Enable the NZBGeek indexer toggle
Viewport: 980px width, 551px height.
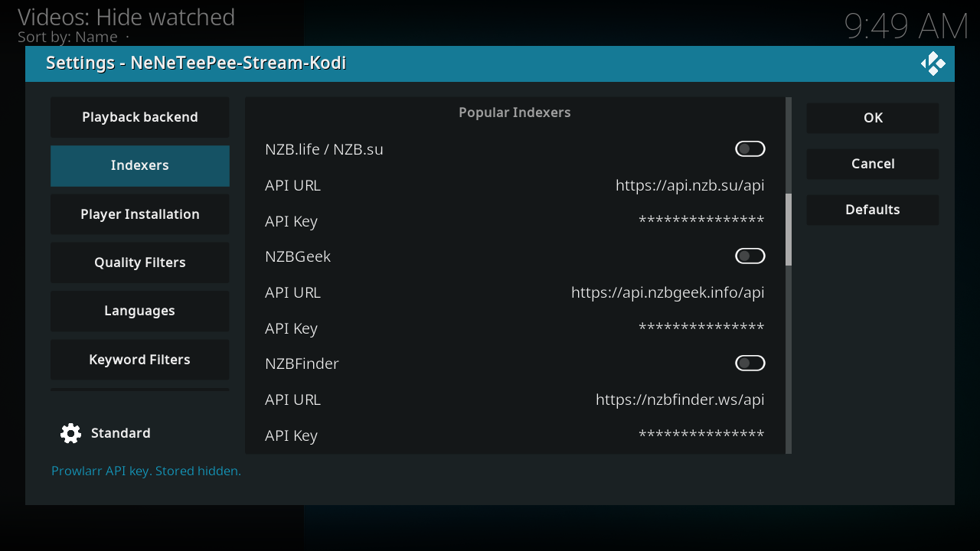(x=750, y=256)
